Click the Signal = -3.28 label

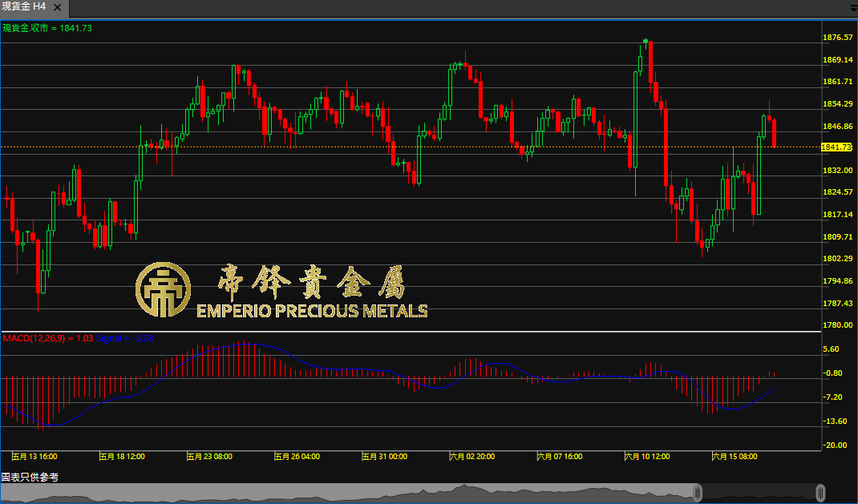125,338
